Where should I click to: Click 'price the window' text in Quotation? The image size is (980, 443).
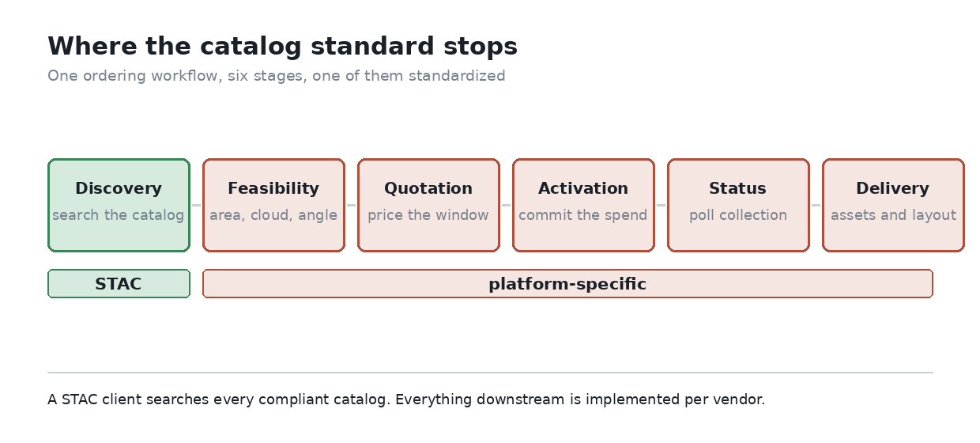click(428, 215)
